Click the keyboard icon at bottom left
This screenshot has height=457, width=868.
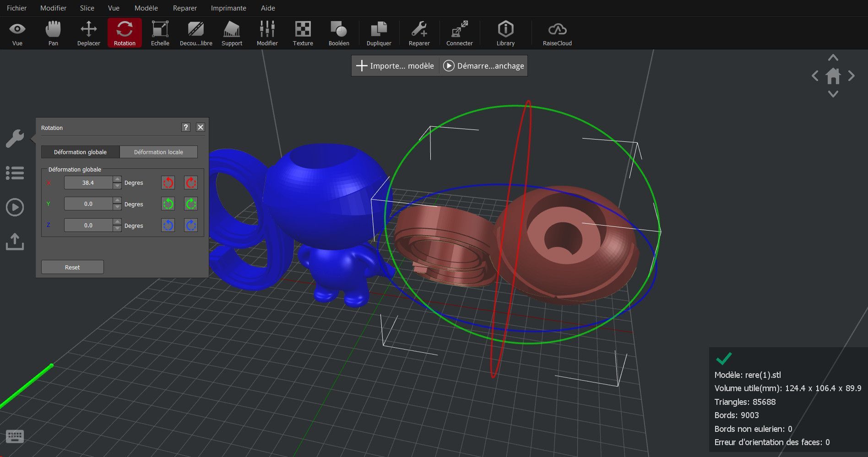click(x=15, y=436)
